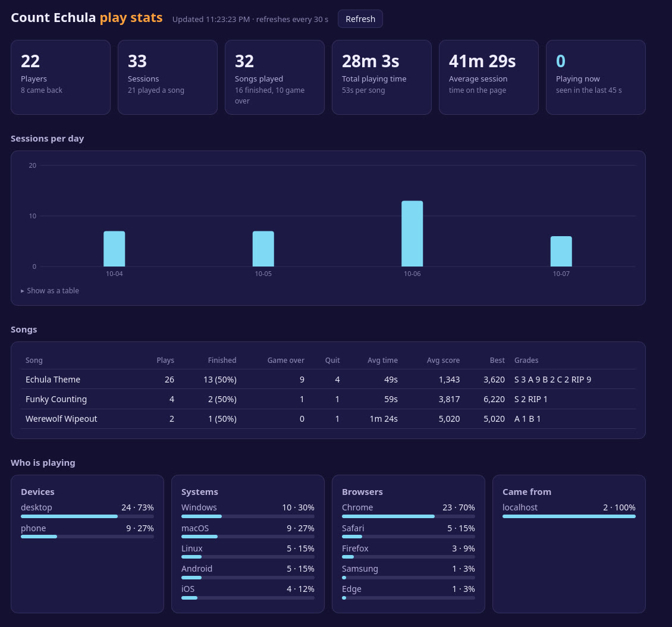Click the Refresh button

[360, 19]
